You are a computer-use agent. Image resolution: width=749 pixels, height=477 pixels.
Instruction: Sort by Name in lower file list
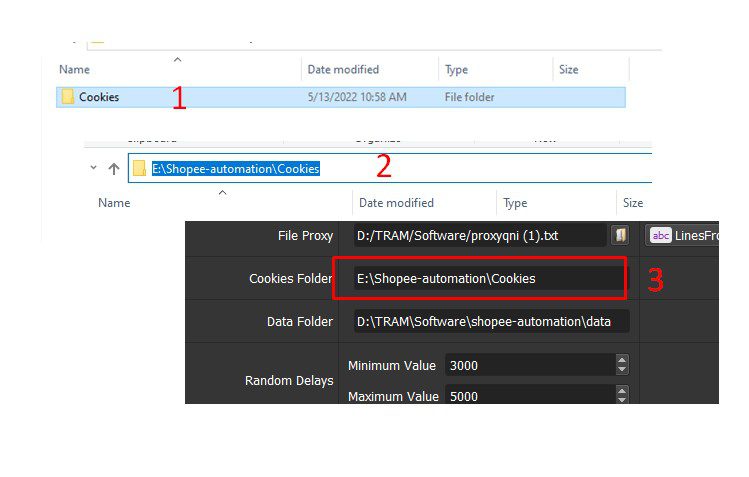click(x=114, y=203)
